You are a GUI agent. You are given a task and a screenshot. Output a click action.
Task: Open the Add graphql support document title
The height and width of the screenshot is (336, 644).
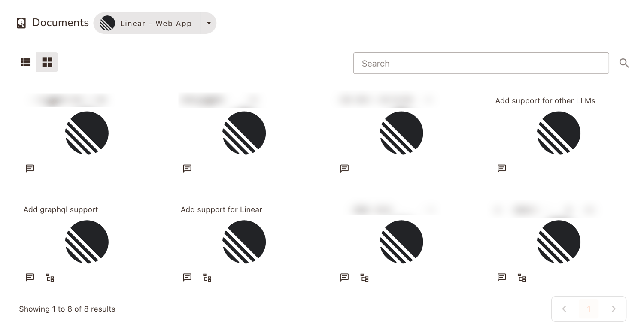[x=61, y=209]
